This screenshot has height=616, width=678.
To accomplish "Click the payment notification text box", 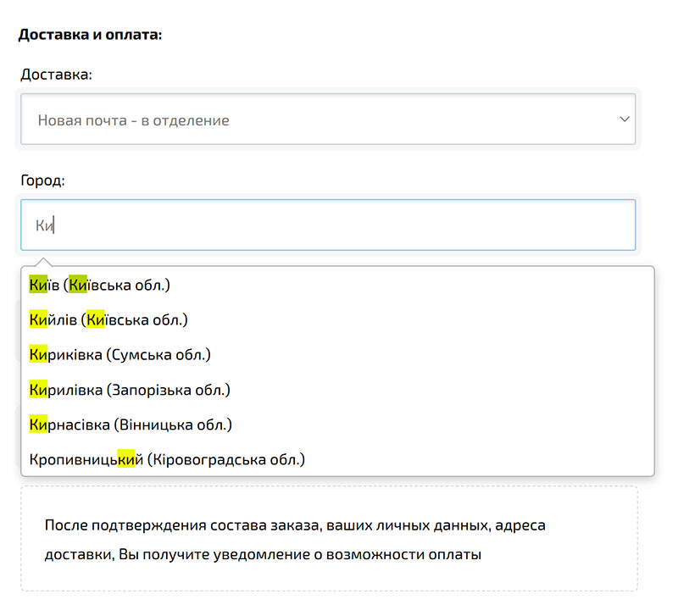I will [x=331, y=539].
